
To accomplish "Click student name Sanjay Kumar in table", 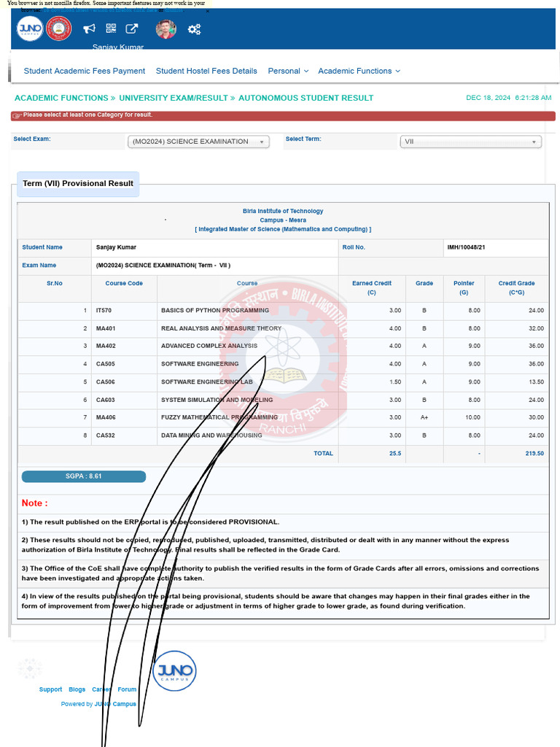I will coord(116,247).
